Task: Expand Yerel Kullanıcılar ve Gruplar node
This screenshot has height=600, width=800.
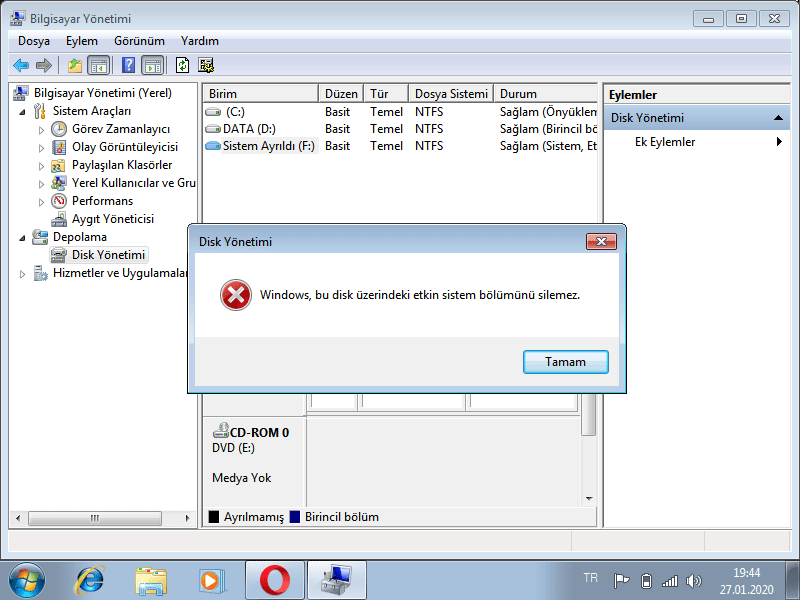Action: 41,184
